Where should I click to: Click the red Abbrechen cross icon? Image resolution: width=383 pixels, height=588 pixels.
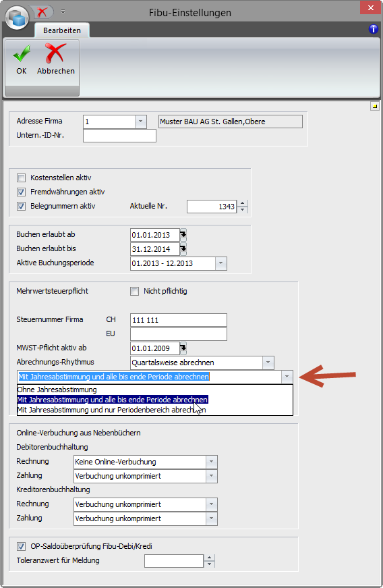point(55,53)
